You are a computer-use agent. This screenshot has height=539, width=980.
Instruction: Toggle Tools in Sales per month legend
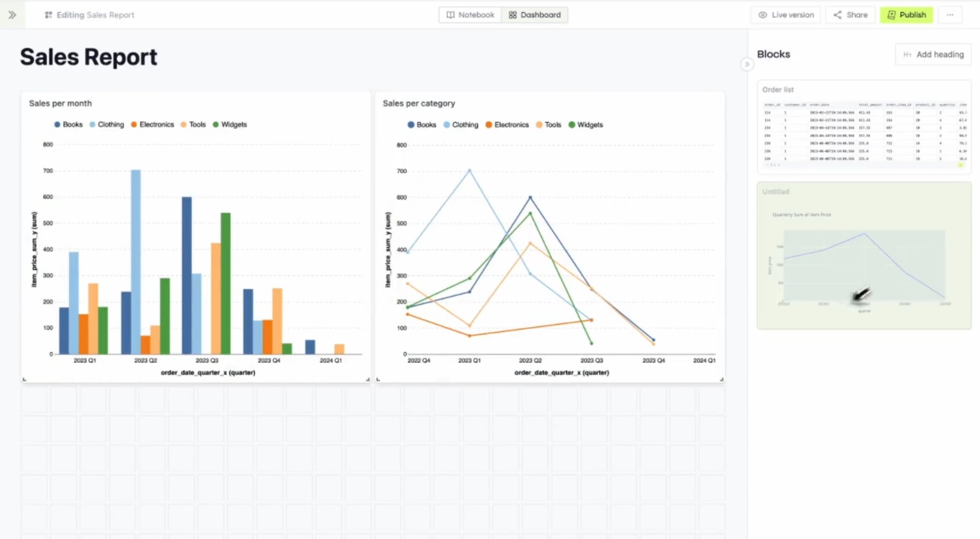coord(193,125)
